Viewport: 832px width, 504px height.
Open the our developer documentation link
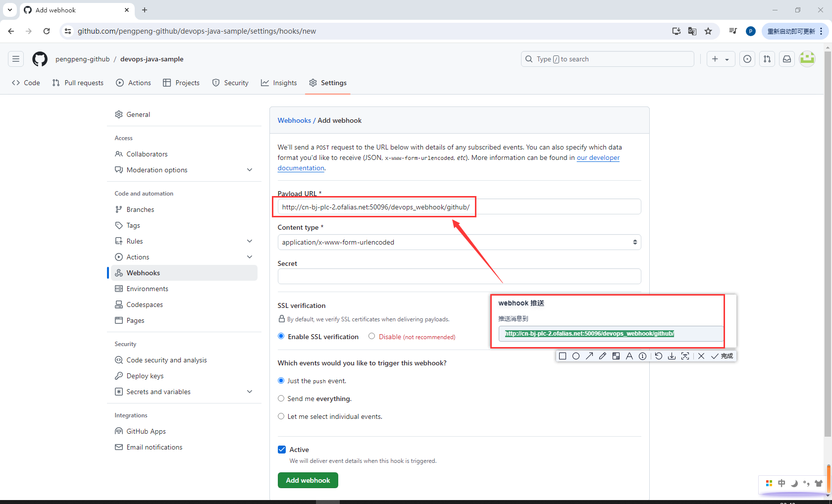pyautogui.click(x=598, y=157)
